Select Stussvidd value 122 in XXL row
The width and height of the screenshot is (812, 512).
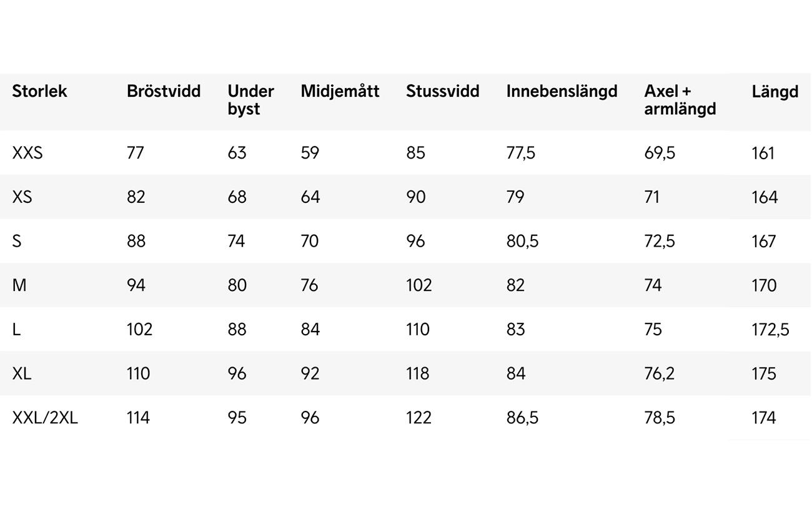click(418, 418)
